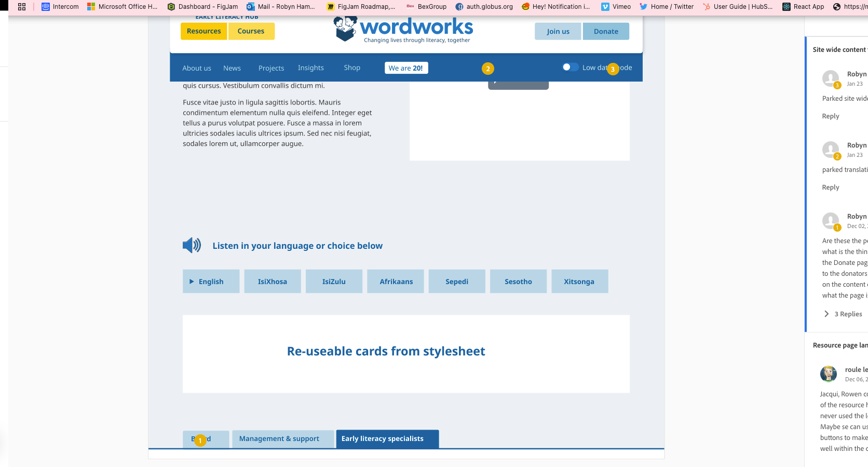Open the Vimeo bookmark
Image resolution: width=868 pixels, height=467 pixels.
(616, 7)
